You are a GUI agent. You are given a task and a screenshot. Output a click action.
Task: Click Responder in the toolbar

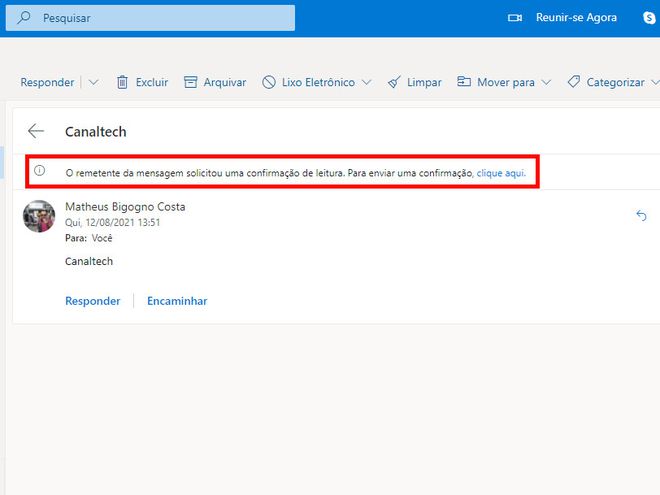tap(47, 82)
